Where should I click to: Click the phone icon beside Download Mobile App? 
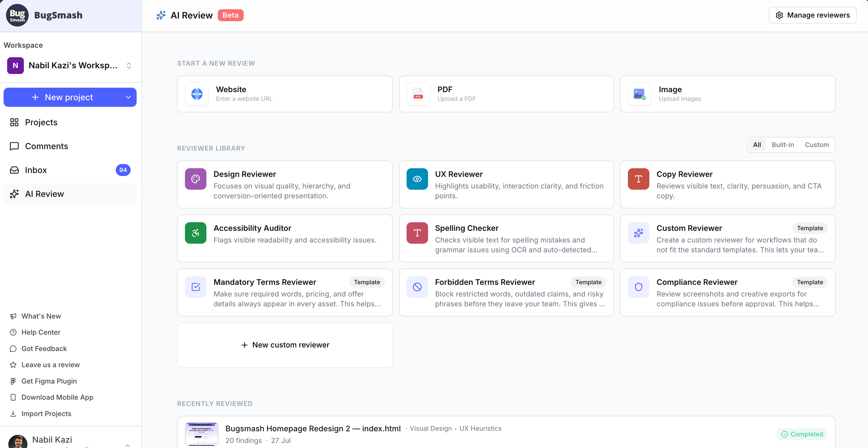(13, 397)
